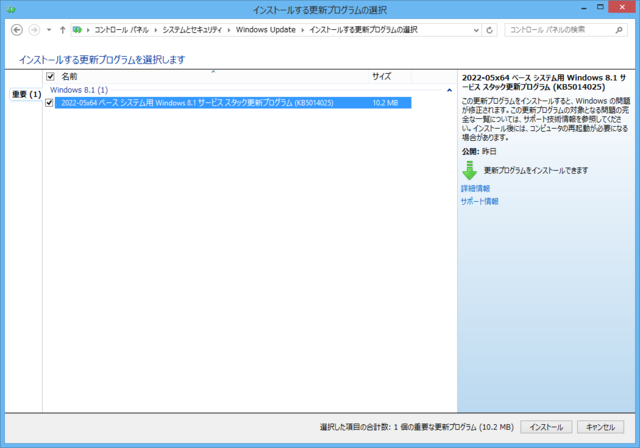Click インストールする更新プログラムの選択 breadcrumb

(363, 30)
